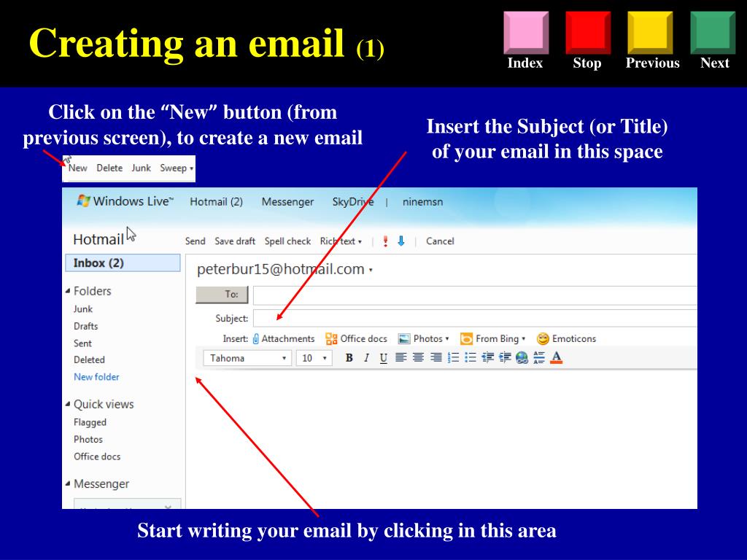Show Photos quick view in sidebar
This screenshot has width=747, height=560.
click(88, 439)
